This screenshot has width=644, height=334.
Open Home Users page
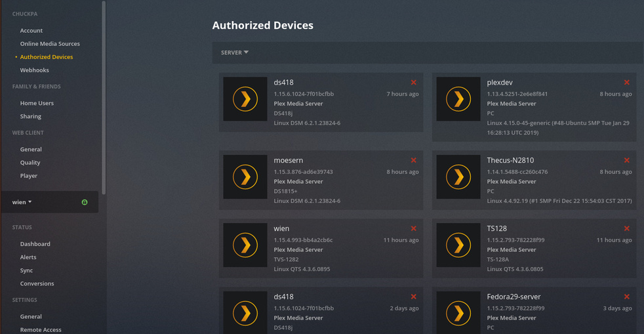37,103
